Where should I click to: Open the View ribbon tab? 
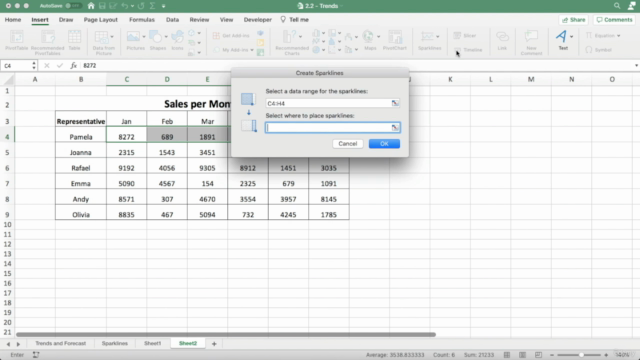(226, 20)
